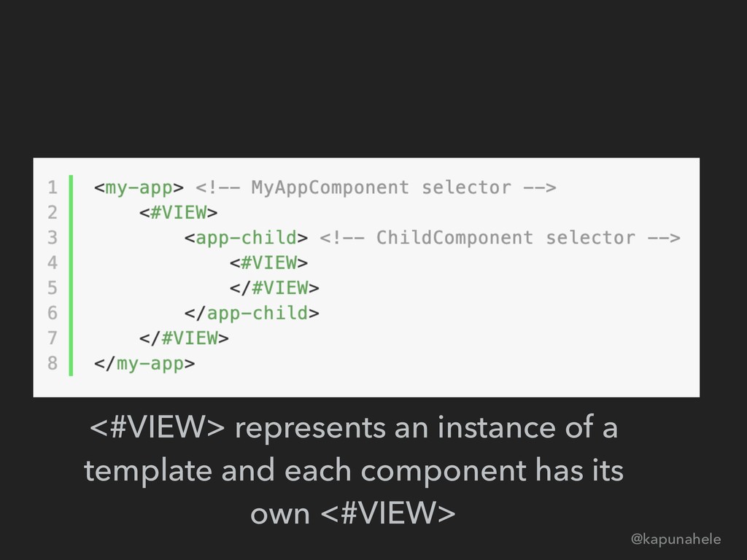Viewport: 747px width, 560px height.
Task: Click the opening <my-app> tag
Action: point(139,188)
